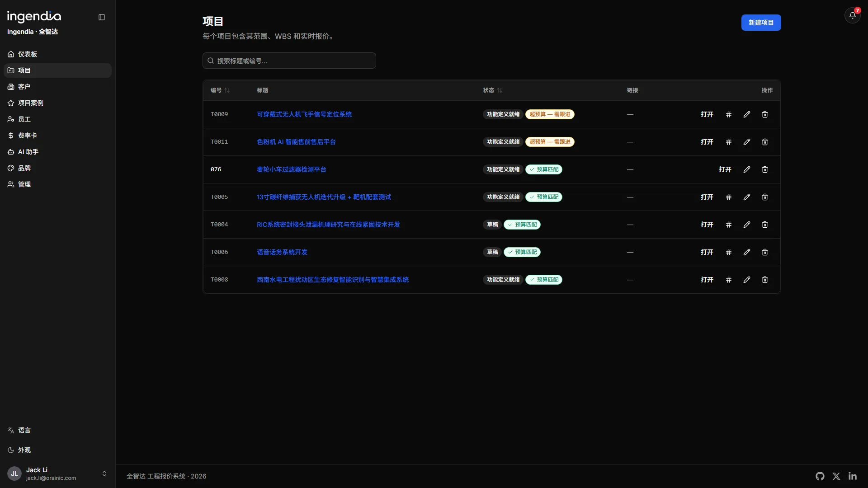
Task: Click the hash icon for project T0009
Action: click(x=729, y=114)
